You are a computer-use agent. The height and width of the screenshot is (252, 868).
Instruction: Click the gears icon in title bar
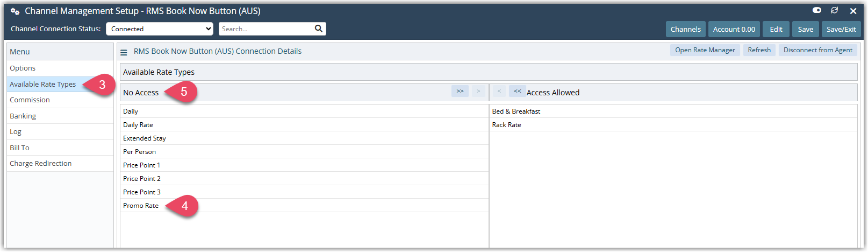[15, 11]
